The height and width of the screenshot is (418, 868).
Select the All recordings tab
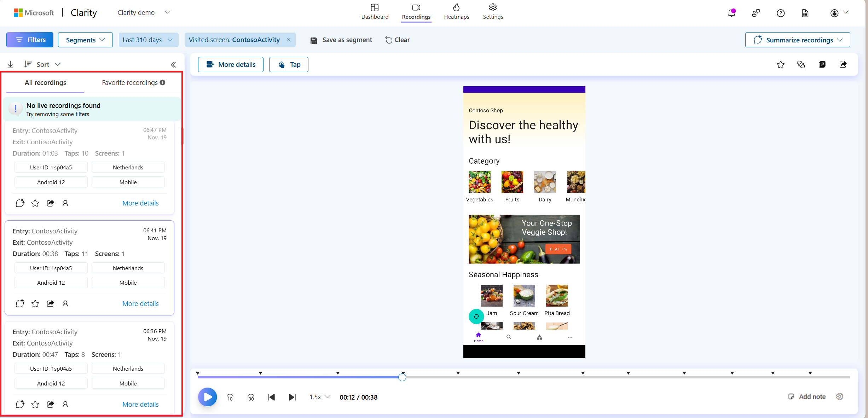tap(45, 82)
